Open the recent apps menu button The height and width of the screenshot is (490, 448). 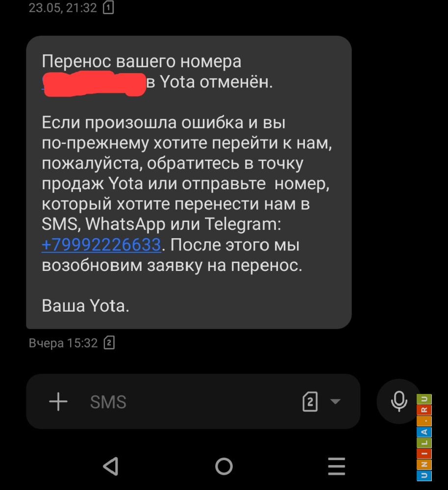336,466
